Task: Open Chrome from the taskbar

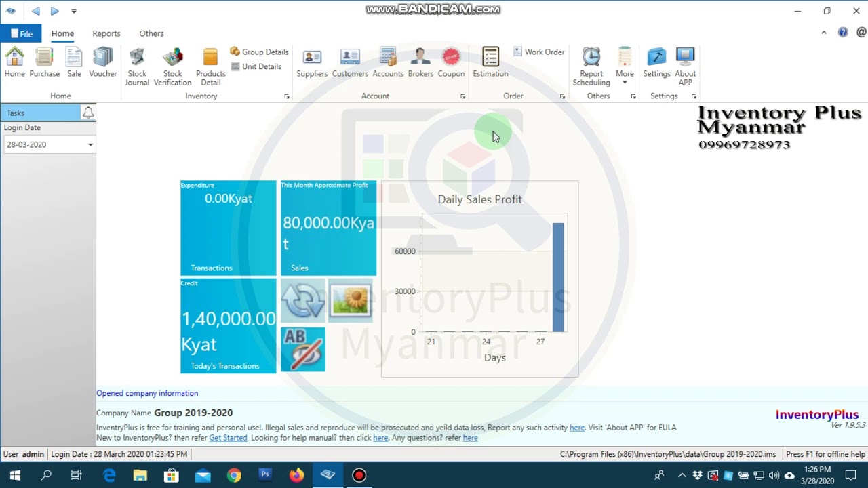Action: [234, 476]
